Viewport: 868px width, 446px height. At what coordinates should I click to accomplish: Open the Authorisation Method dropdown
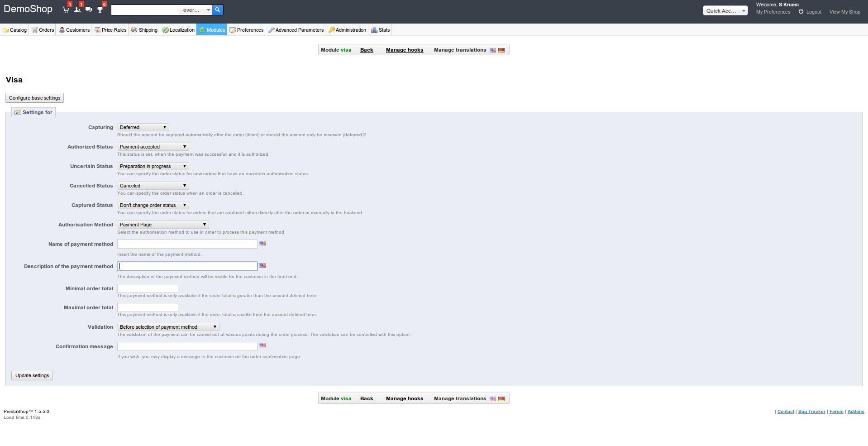point(163,225)
